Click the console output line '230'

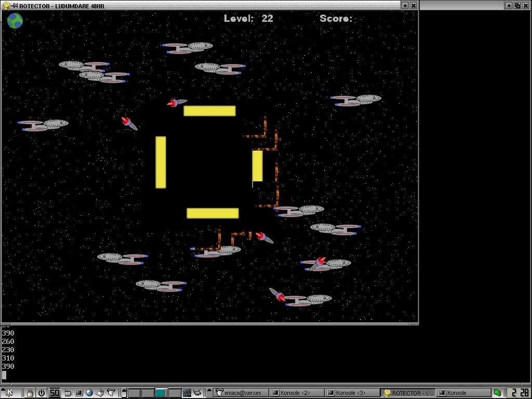(8, 350)
